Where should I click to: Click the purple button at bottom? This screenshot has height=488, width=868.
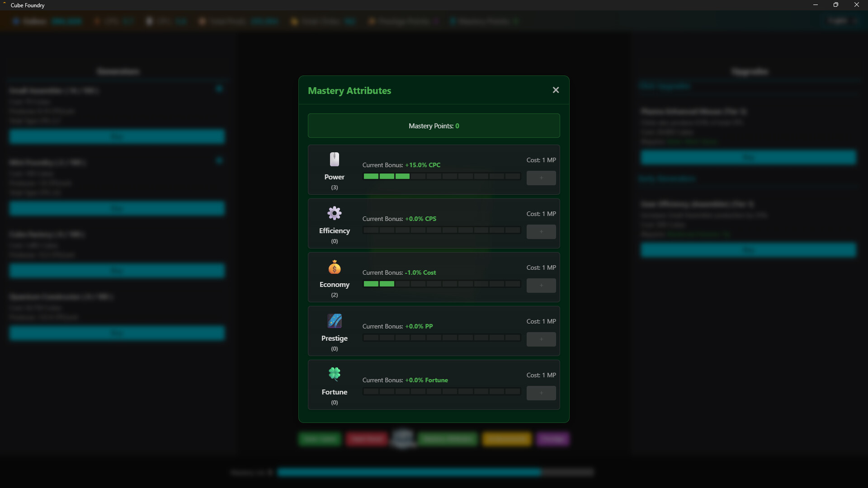click(552, 439)
